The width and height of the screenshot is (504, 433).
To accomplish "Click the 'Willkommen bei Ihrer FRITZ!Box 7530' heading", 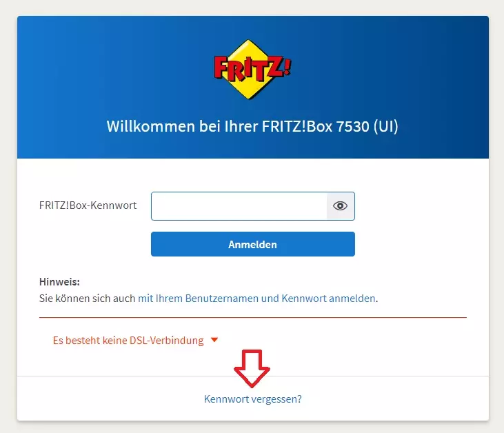I will click(238, 126).
